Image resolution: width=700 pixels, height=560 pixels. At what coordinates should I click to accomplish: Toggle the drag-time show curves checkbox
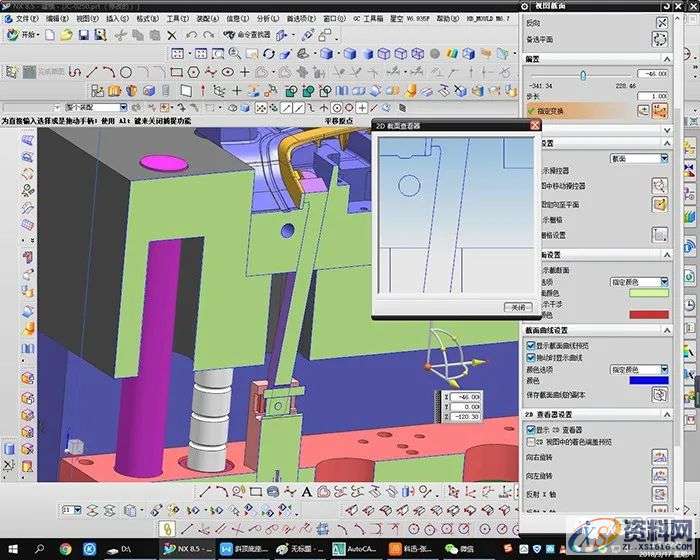click(530, 356)
